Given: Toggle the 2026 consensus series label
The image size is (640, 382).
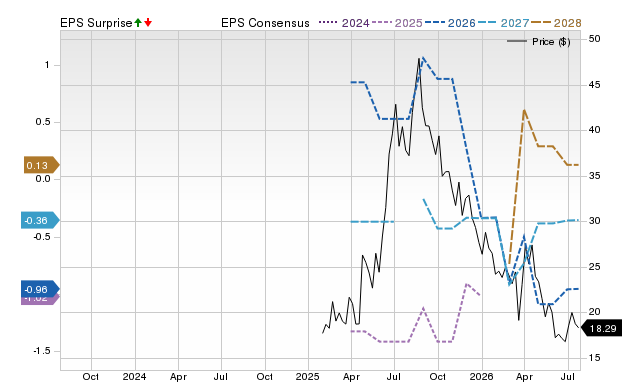Looking at the screenshot, I should tap(462, 23).
